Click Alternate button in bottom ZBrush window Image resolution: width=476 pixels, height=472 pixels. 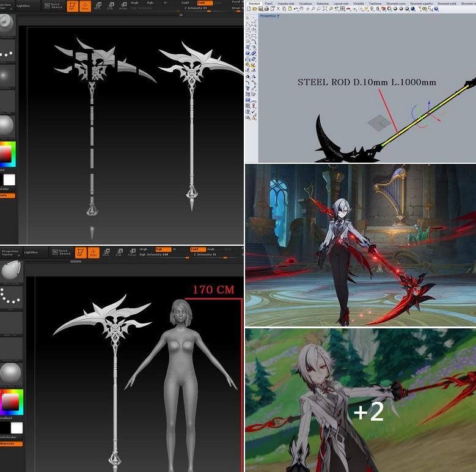point(11,444)
